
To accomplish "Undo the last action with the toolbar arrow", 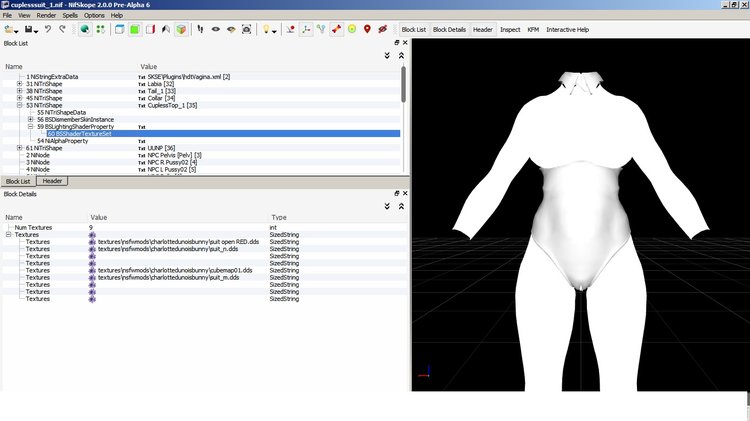I will [48, 30].
